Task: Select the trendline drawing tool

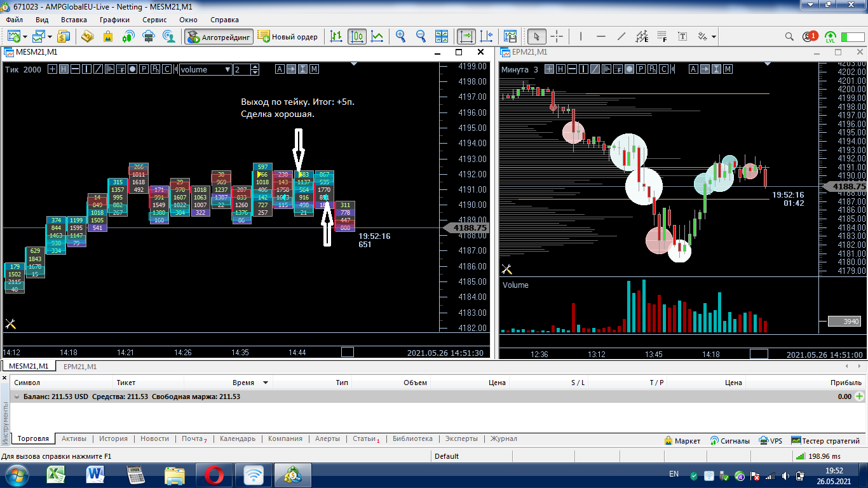Action: point(621,36)
